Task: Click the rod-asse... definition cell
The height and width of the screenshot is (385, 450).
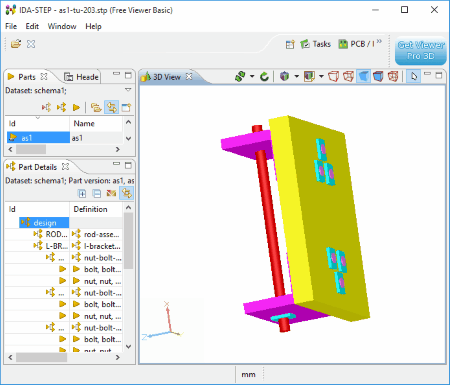Action: [96, 234]
